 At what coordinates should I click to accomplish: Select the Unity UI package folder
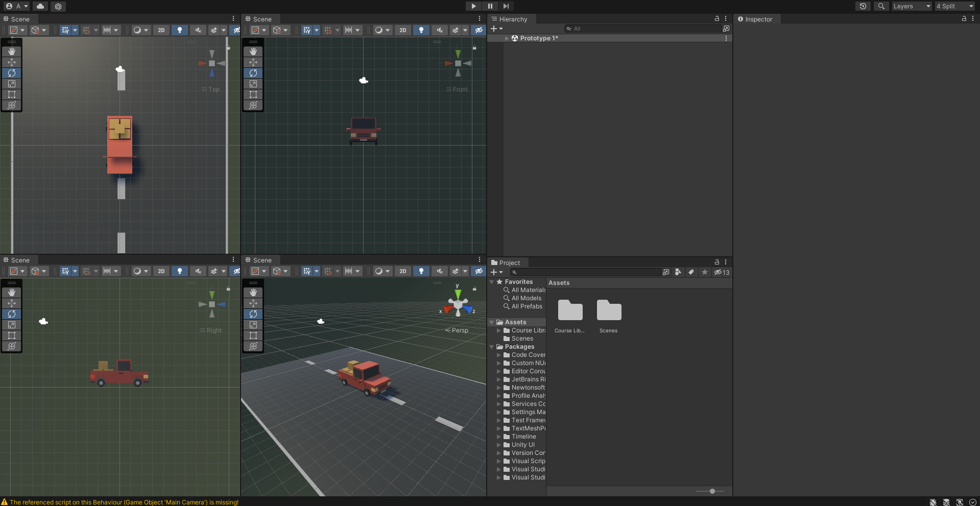coord(519,445)
